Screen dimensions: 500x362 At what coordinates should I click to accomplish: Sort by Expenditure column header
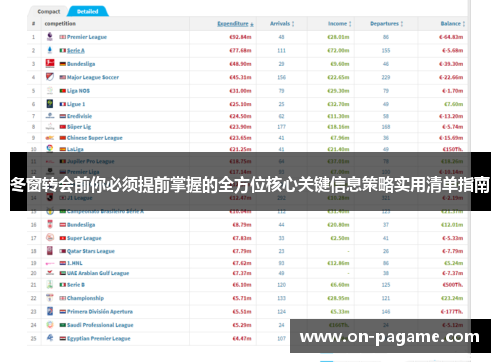click(235, 24)
